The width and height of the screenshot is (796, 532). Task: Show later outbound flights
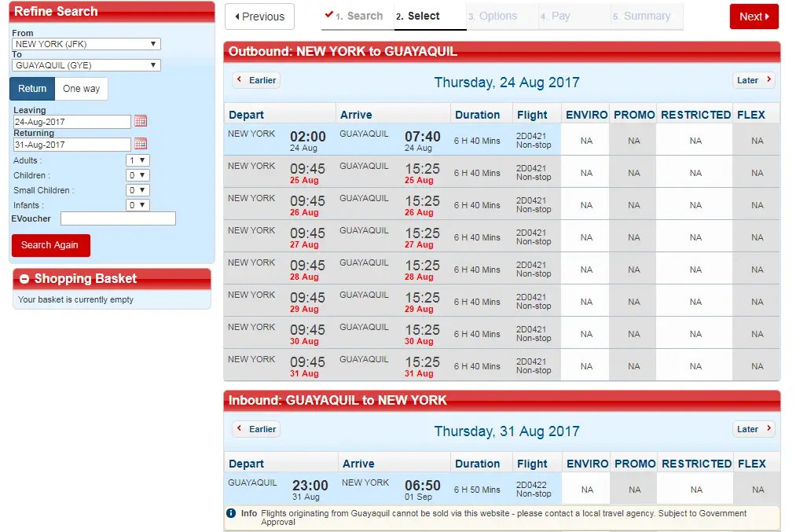coord(754,80)
